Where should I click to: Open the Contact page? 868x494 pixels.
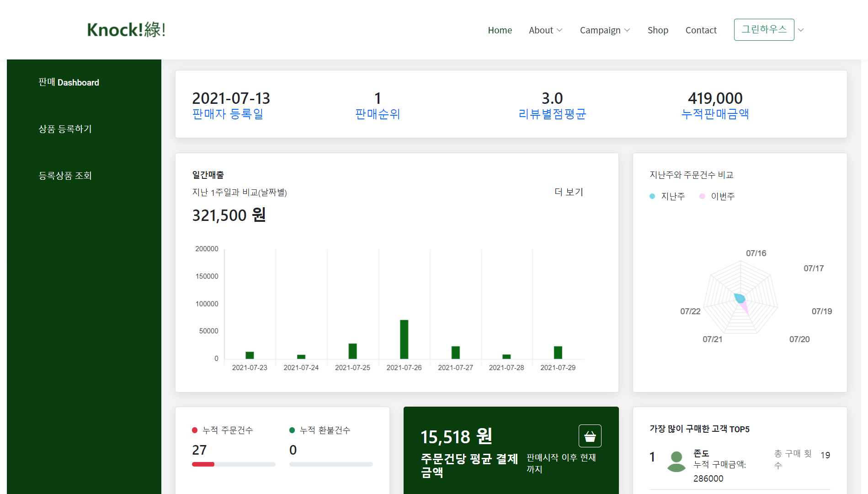[x=701, y=30]
